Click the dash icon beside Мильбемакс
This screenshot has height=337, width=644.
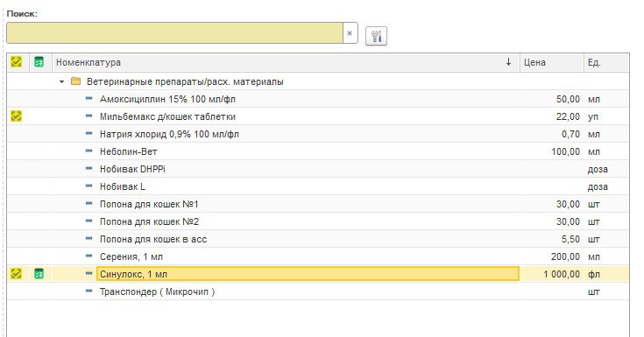(89, 116)
